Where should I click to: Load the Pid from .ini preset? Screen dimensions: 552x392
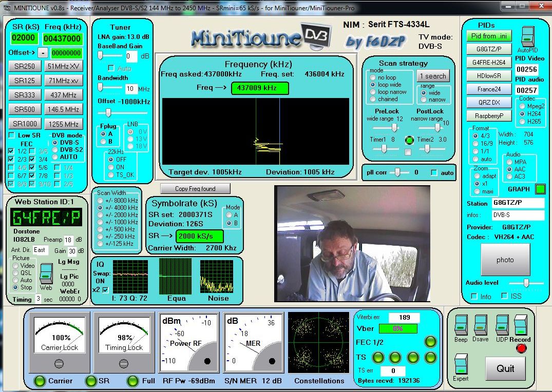pyautogui.click(x=489, y=36)
